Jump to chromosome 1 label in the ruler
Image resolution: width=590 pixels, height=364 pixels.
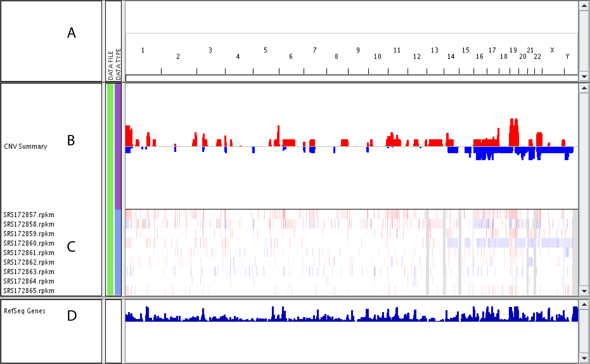tap(143, 50)
